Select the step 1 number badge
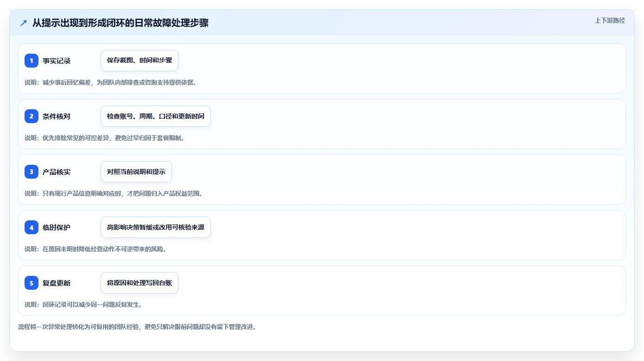 coord(32,61)
